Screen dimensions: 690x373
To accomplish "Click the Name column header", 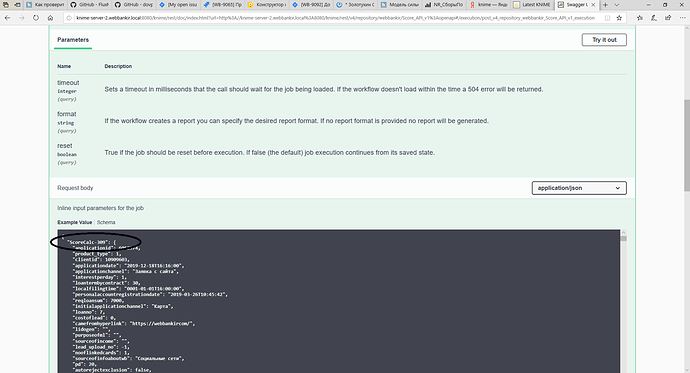I will (64, 66).
